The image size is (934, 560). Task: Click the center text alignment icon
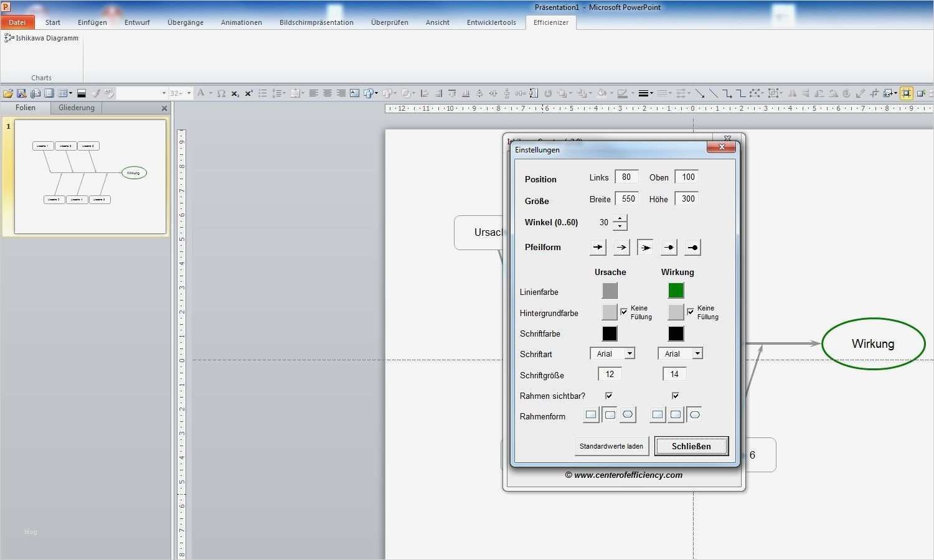click(327, 93)
